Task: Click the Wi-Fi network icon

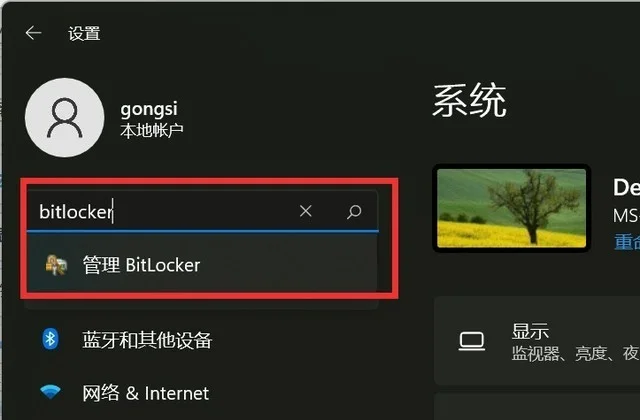Action: 50,391
